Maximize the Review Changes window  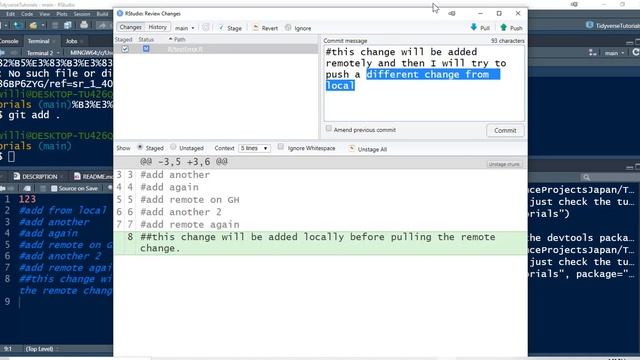[499, 13]
